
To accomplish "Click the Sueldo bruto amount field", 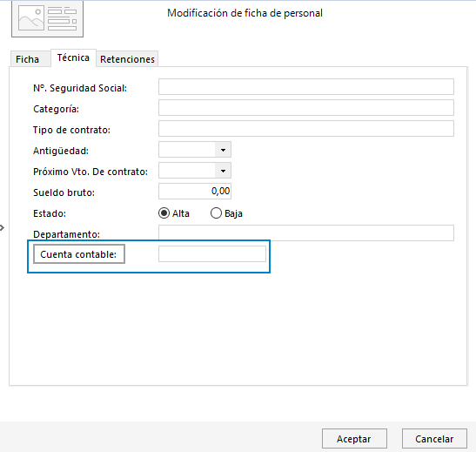I will pos(195,192).
